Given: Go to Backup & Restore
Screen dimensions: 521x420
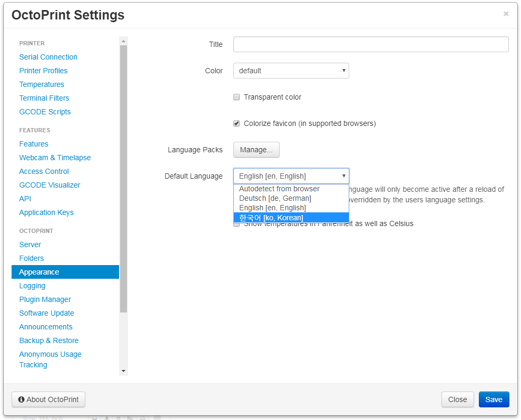Looking at the screenshot, I should [x=49, y=340].
